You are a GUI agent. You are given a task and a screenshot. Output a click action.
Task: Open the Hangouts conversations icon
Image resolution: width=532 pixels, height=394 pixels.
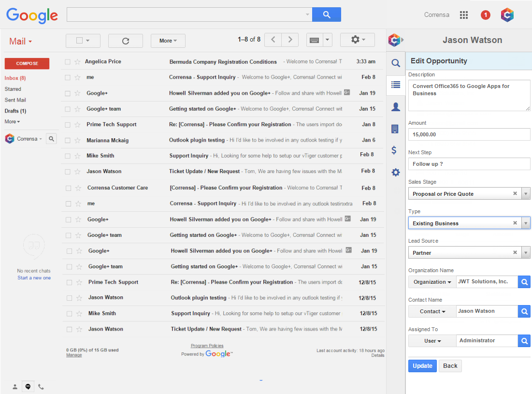[28, 387]
